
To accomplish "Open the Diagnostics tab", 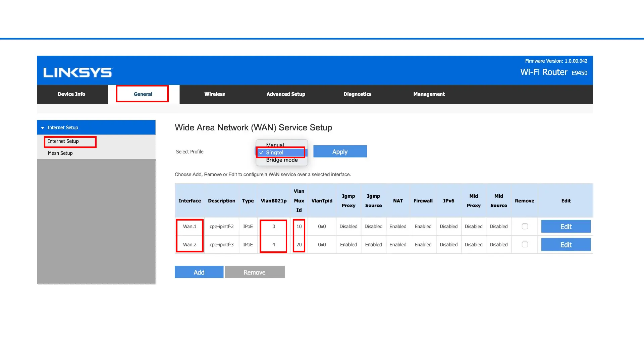I will pos(357,94).
